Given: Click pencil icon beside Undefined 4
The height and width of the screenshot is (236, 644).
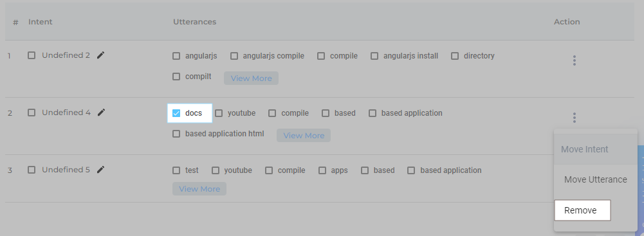Looking at the screenshot, I should tap(101, 113).
